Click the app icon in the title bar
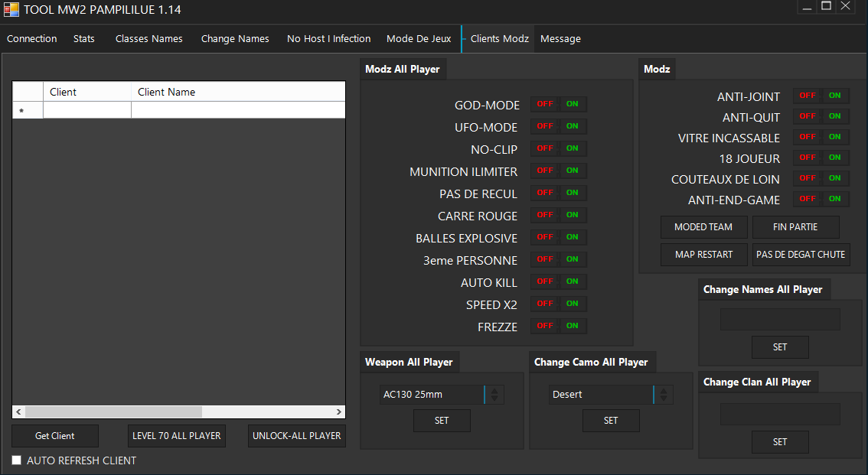 click(11, 9)
